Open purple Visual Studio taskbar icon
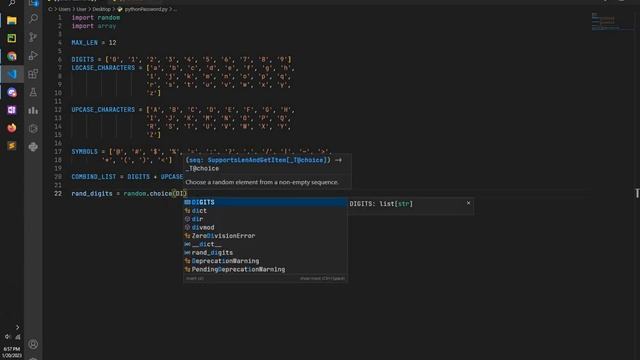 [12, 110]
